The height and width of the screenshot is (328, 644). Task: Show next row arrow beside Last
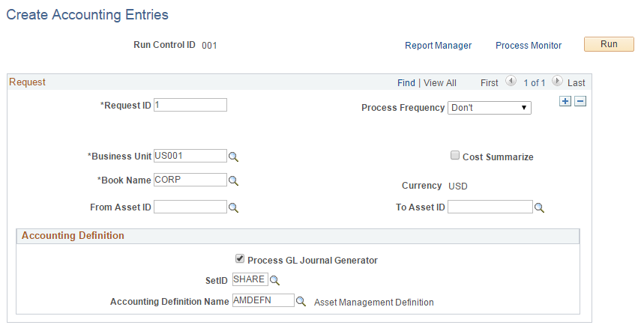coord(557,81)
